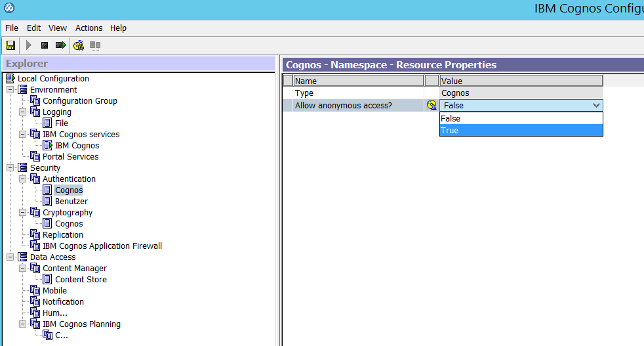Click the Restart service toolbar icon
Screen dimensions: 644x346
pyautogui.click(x=60, y=45)
